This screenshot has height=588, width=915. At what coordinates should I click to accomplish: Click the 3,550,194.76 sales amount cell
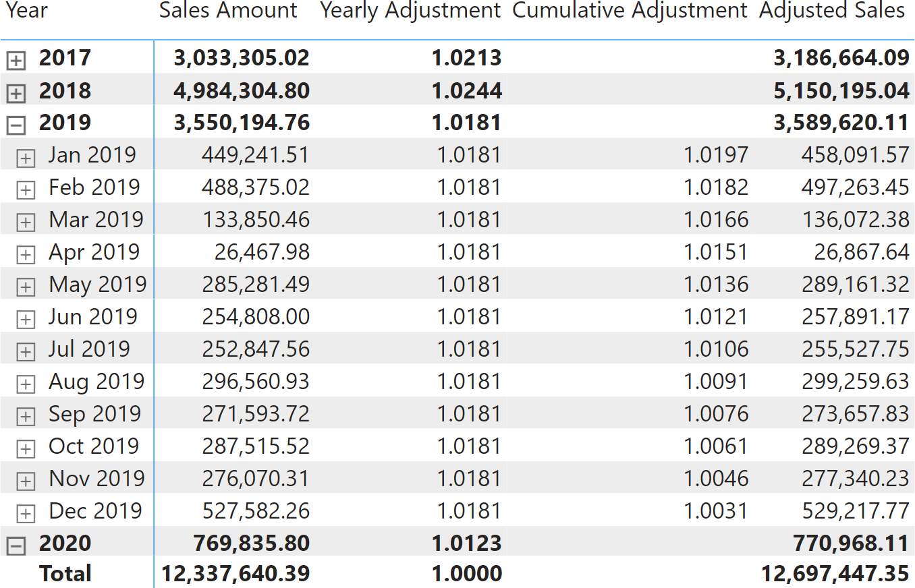pos(242,123)
